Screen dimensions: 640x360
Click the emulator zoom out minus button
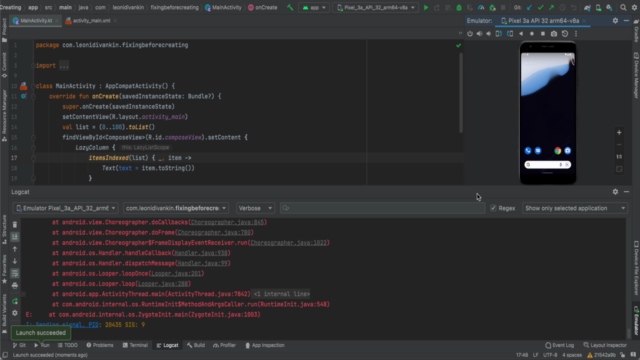coord(619,144)
